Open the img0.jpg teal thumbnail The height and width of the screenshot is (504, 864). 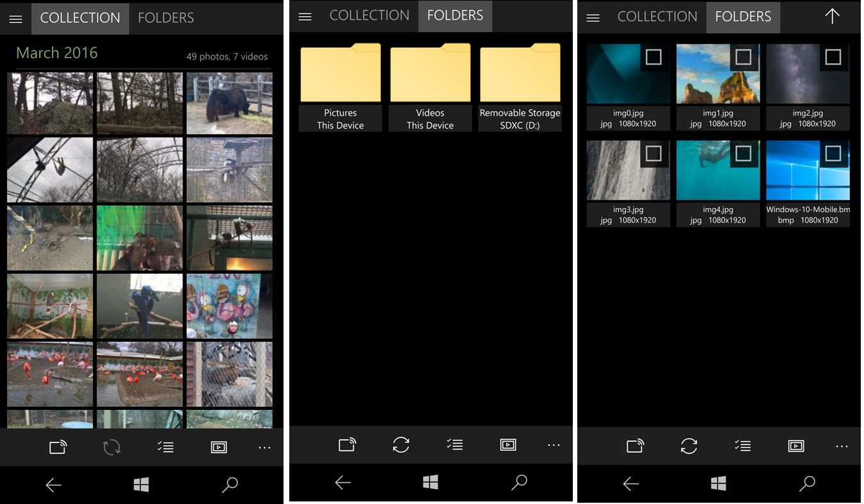click(x=628, y=74)
